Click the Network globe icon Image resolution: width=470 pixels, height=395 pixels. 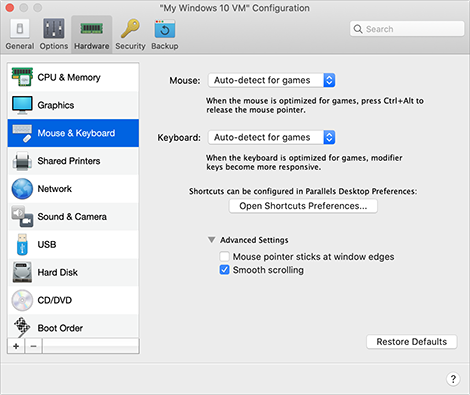(22, 189)
